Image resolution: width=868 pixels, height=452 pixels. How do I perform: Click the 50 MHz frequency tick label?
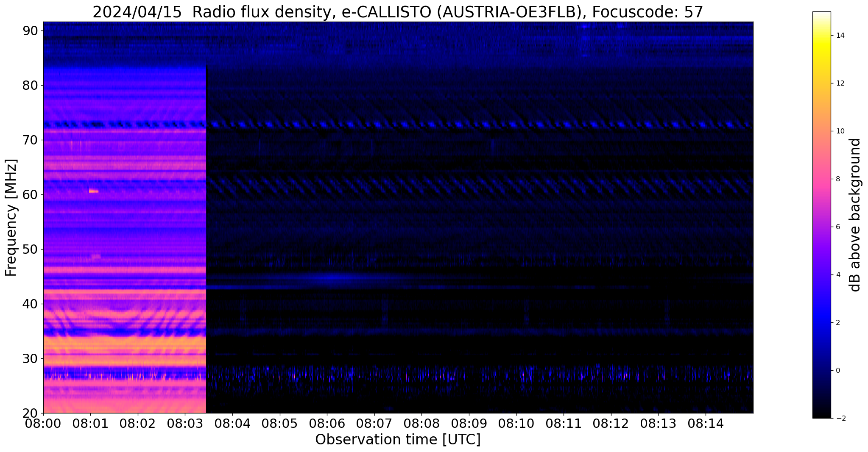click(x=30, y=250)
